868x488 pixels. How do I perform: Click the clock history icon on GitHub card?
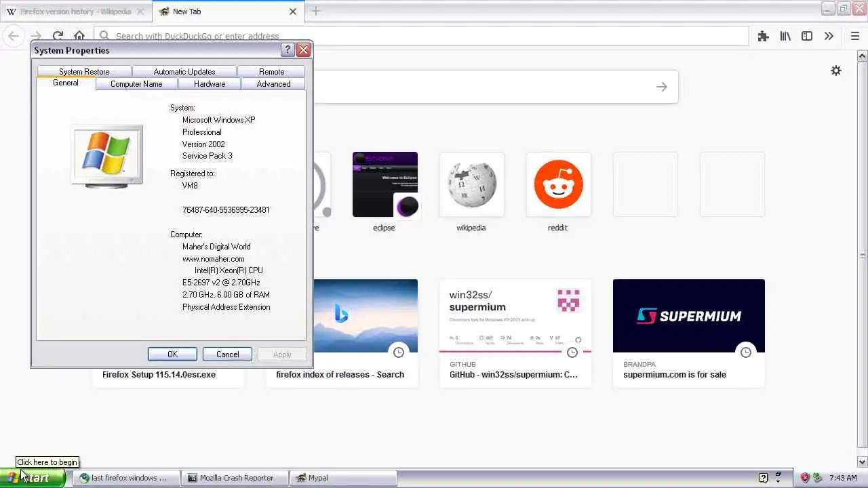coord(572,352)
